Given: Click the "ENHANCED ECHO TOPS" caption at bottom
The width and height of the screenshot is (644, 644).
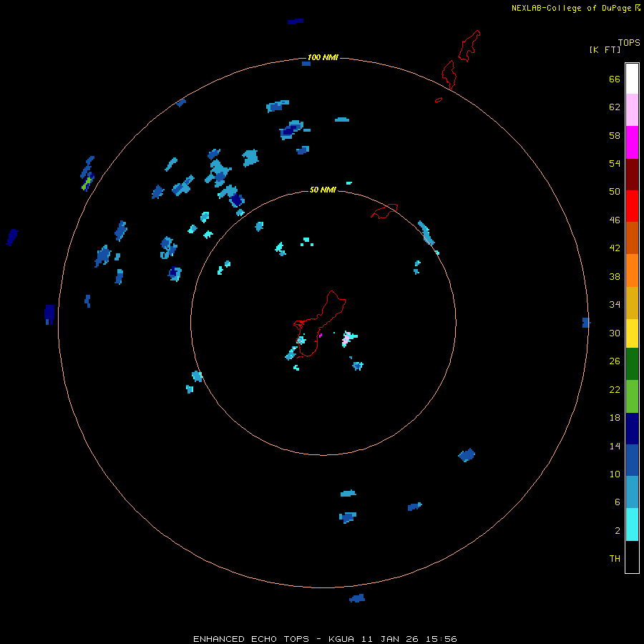Looking at the screenshot, I should [x=251, y=639].
